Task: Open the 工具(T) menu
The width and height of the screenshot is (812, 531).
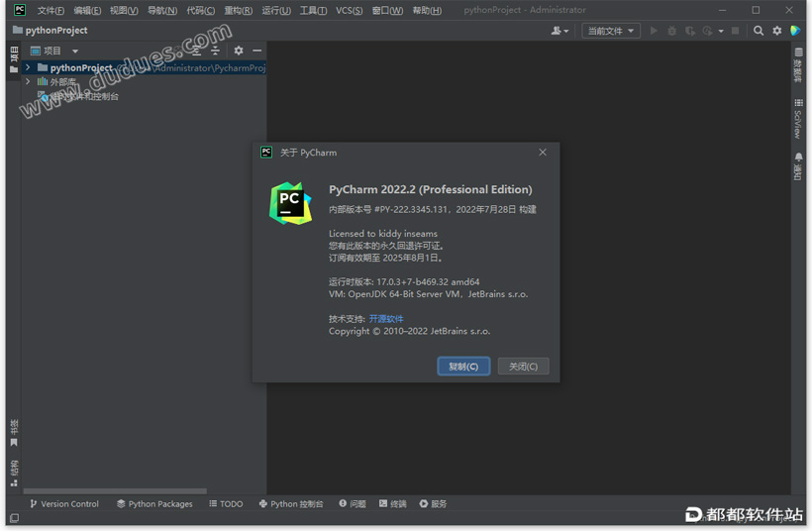Action: [313, 10]
